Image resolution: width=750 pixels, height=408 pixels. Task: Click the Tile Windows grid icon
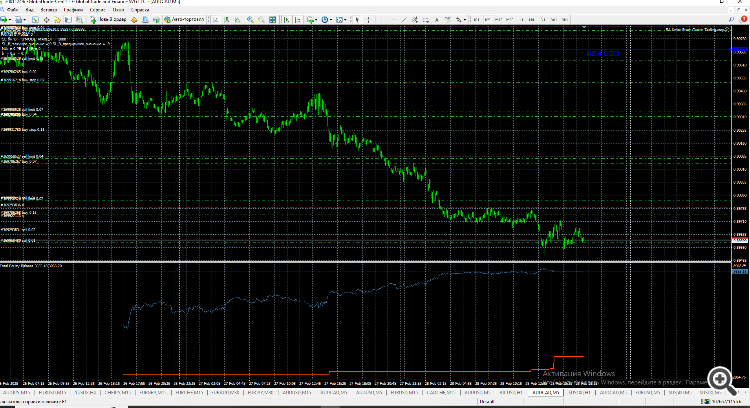point(272,20)
